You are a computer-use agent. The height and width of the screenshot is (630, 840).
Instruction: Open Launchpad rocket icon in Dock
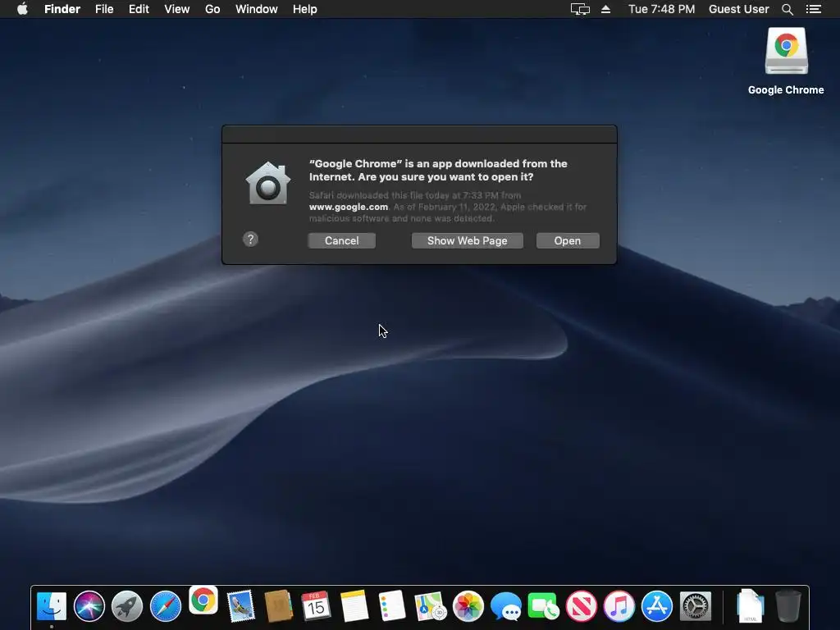coord(127,606)
